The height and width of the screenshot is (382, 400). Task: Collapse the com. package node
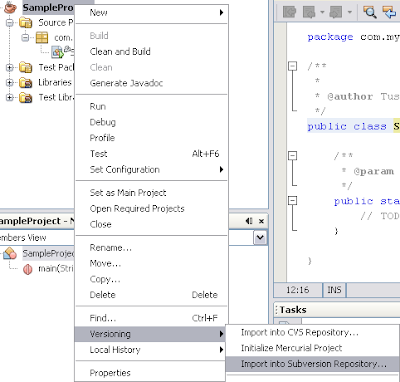25,38
